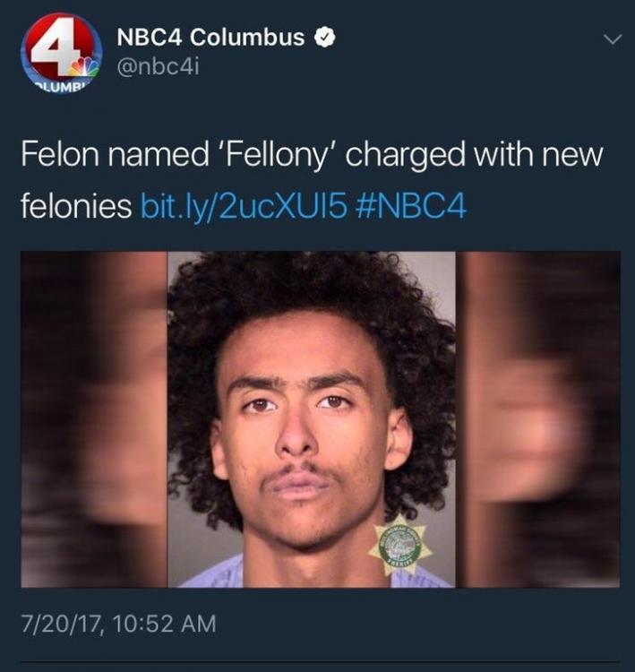Click the blurred right image panel
The width and height of the screenshot is (635, 672).
click(x=538, y=419)
